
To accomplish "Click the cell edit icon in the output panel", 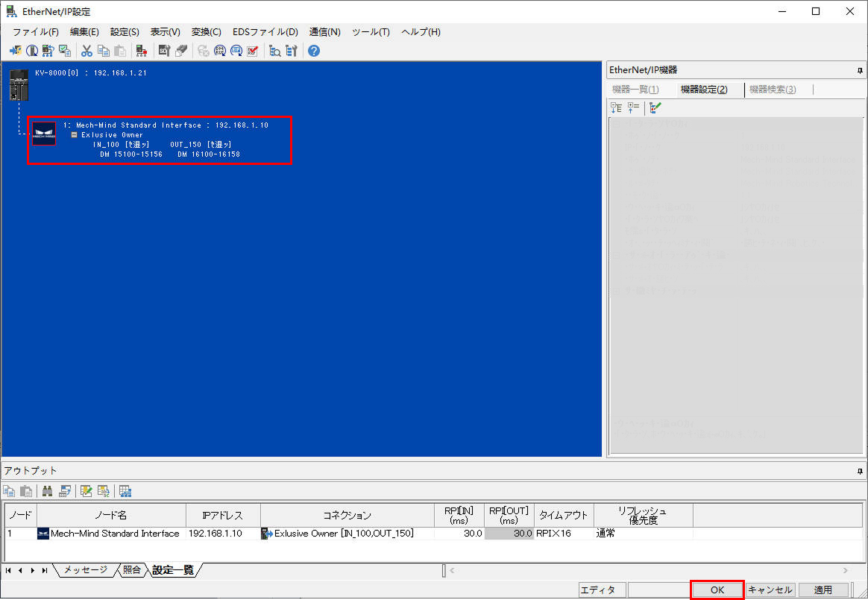I will [x=86, y=490].
